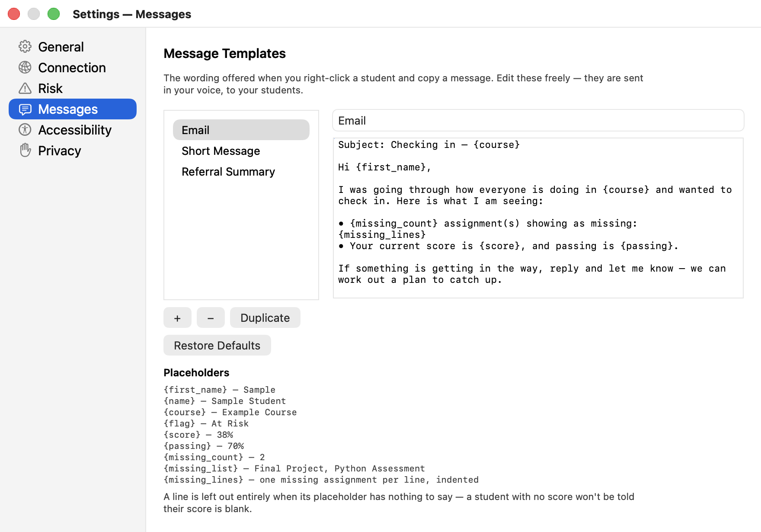
Task: Click the {passing} — 70% placeholder row
Action: coord(204,446)
